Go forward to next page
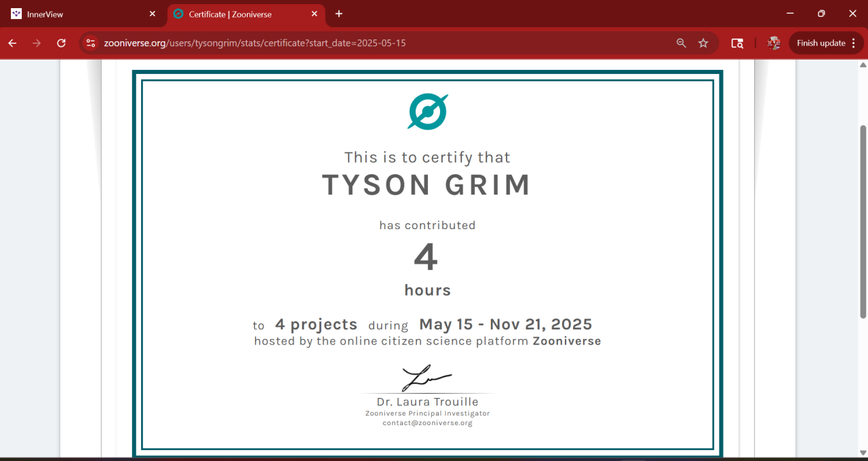This screenshot has height=461, width=868. click(37, 43)
